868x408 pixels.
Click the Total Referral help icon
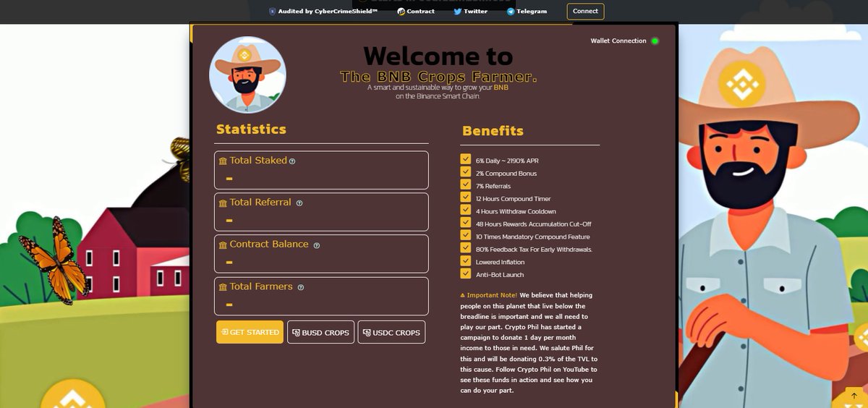coord(299,203)
